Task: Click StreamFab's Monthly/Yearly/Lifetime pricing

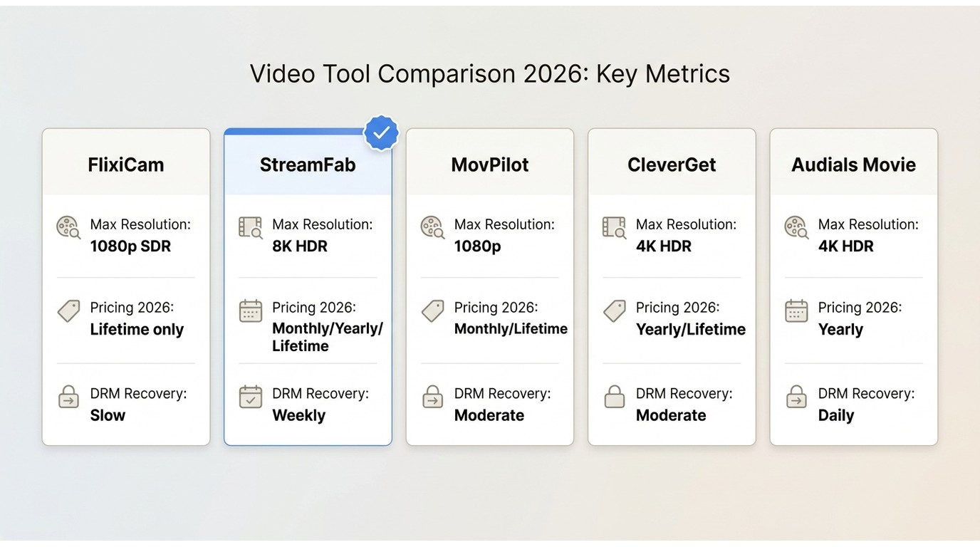Action: coord(328,338)
